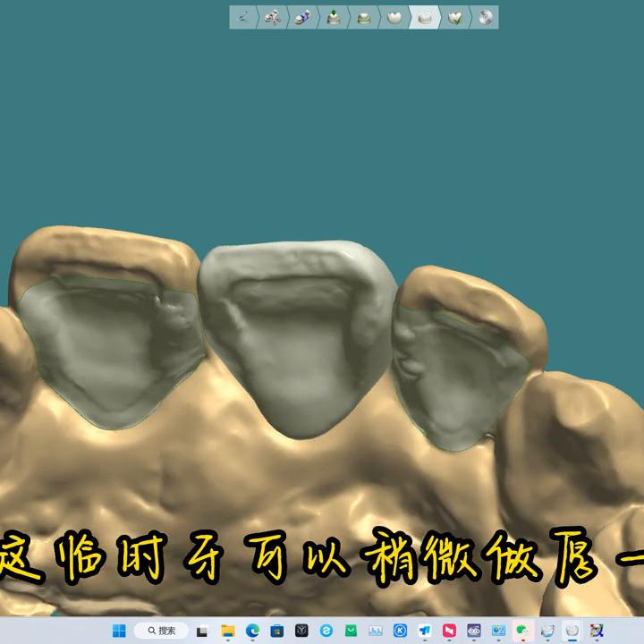This screenshot has height=644, width=644.
Task: Open the colorful snipping tool at the taskbar end
Action: point(597,630)
